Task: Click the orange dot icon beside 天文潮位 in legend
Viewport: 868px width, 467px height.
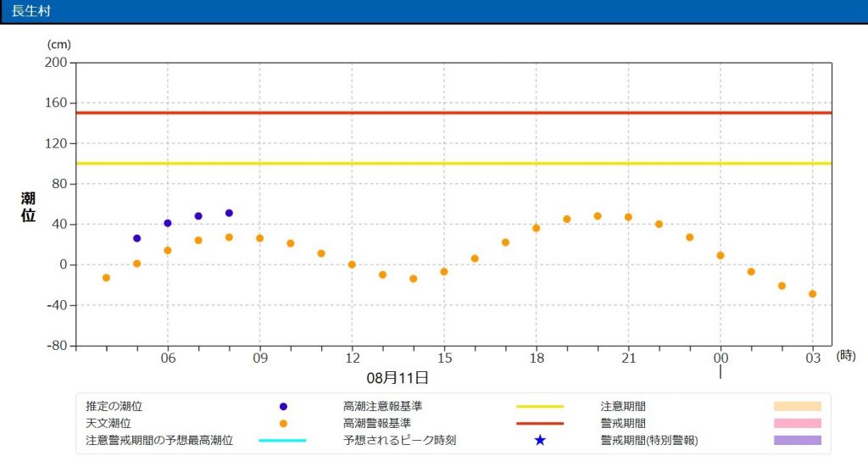Action: click(283, 424)
